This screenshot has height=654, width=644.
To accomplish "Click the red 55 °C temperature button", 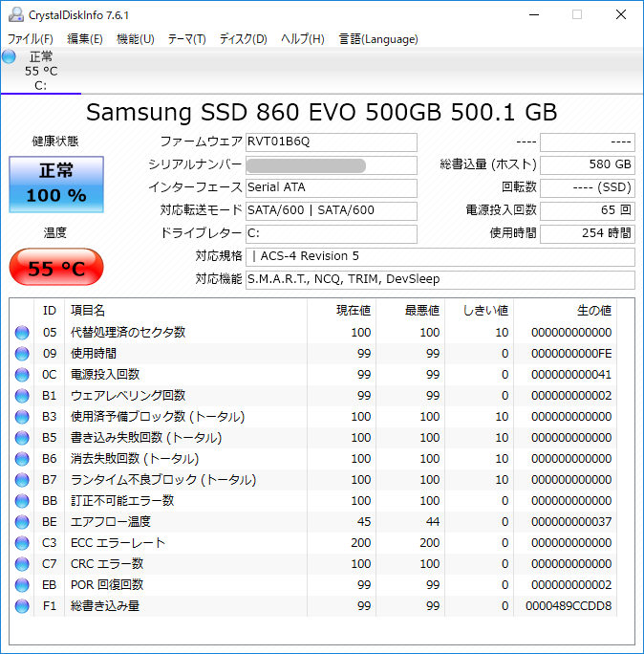I will 56,268.
